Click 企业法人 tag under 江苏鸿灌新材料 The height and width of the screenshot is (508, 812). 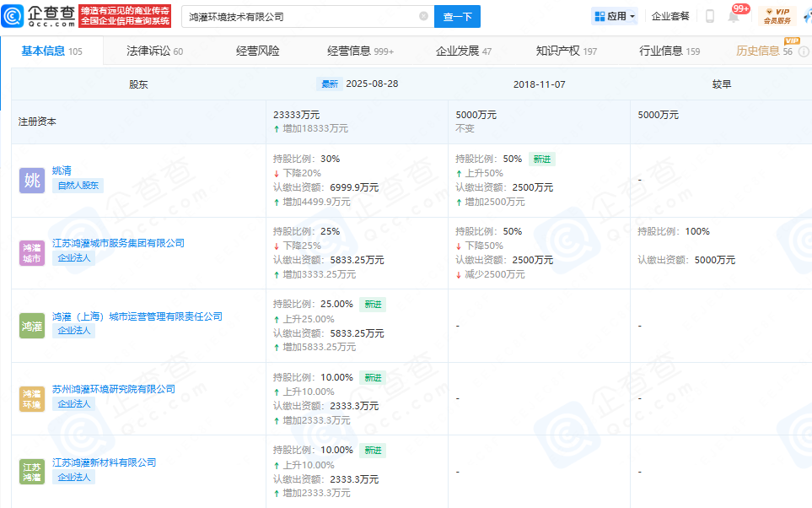[x=73, y=478]
